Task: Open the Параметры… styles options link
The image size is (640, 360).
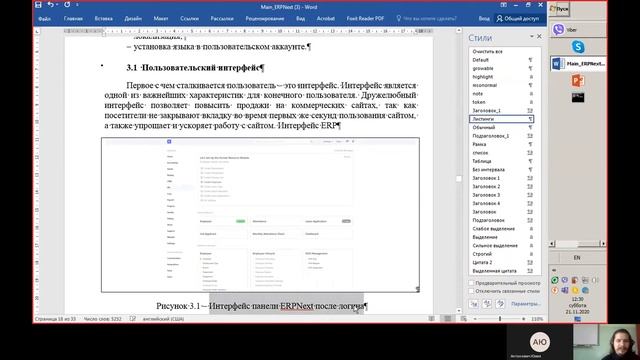Action: pyautogui.click(x=526, y=304)
